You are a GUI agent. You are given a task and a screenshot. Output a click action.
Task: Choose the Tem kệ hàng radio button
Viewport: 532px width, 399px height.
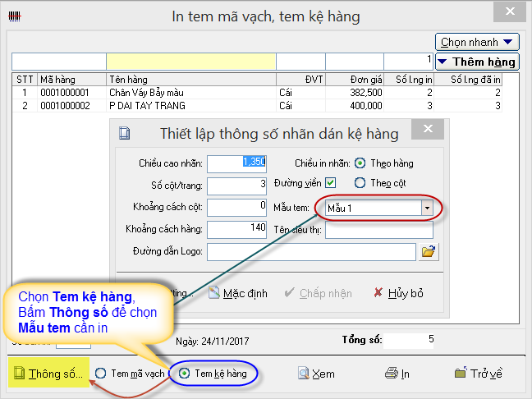[185, 374]
